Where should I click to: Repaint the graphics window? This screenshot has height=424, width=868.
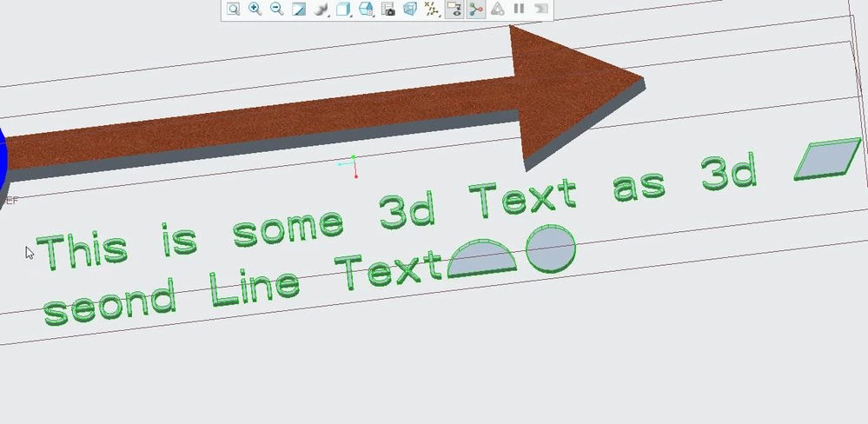(x=299, y=9)
